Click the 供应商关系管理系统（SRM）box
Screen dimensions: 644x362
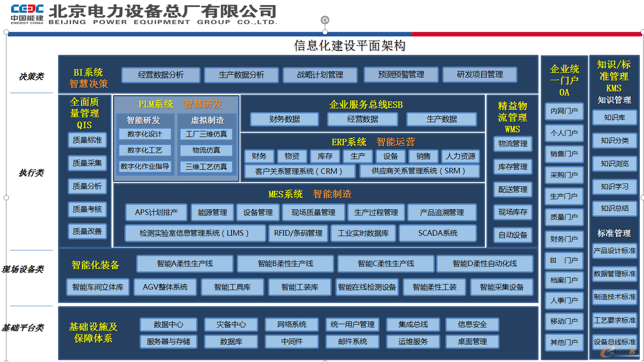point(419,171)
